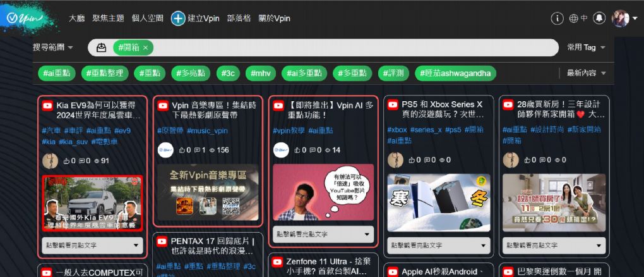
Task: Open the user profile avatar
Action: (620, 18)
